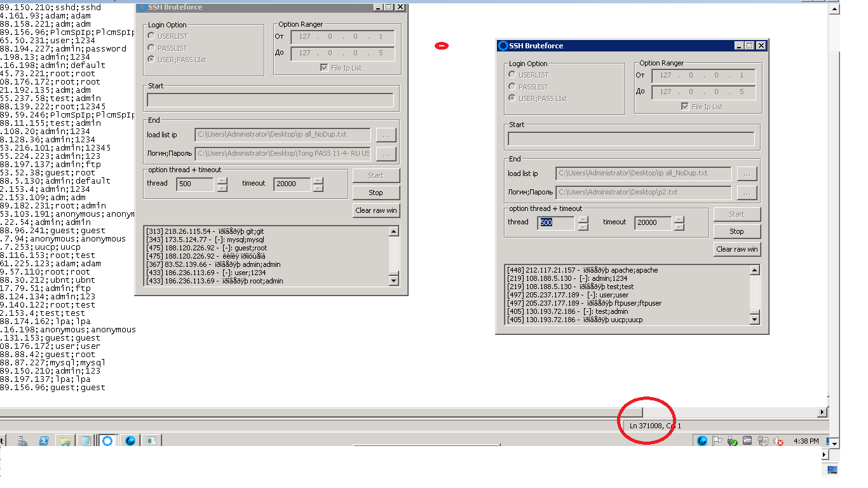Open Action Center flag icon in system tray
This screenshot has height=488, width=868.
coord(718,441)
